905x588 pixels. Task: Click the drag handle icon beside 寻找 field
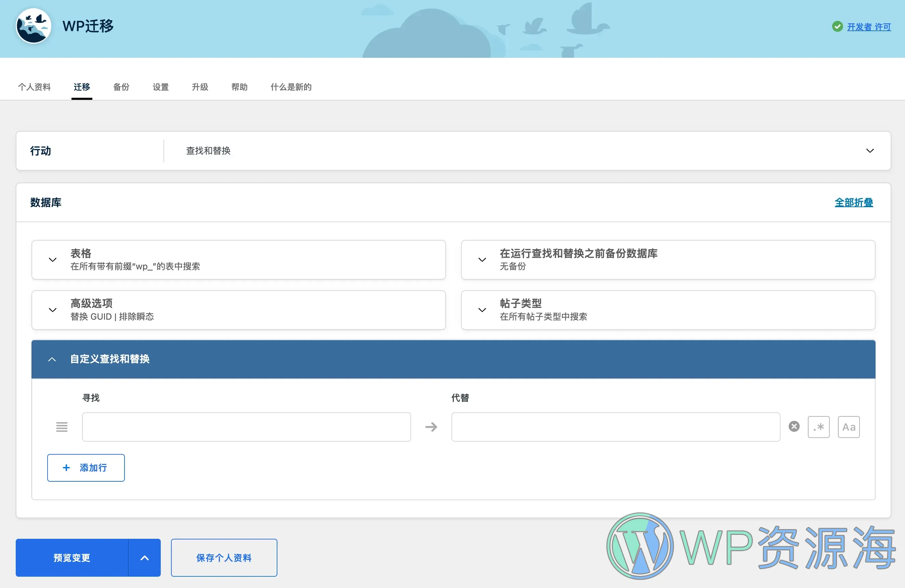pos(62,427)
